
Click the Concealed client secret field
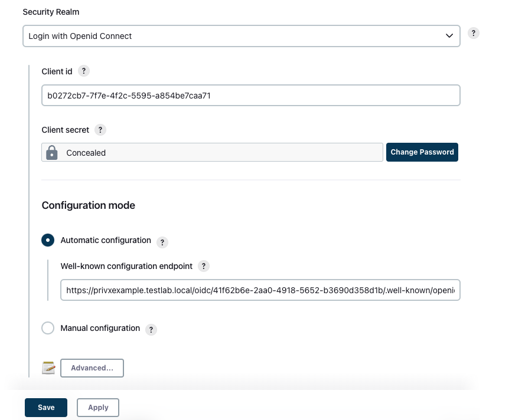click(x=212, y=152)
